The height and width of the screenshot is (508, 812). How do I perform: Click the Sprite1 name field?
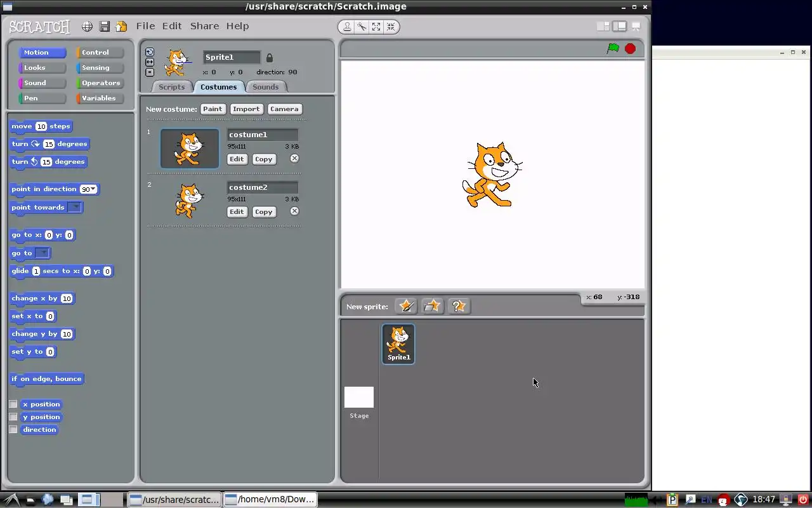click(x=232, y=57)
